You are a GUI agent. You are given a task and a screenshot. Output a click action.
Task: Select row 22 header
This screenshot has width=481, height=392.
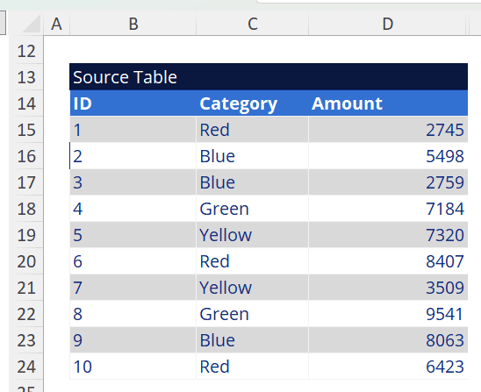pyautogui.click(x=26, y=314)
